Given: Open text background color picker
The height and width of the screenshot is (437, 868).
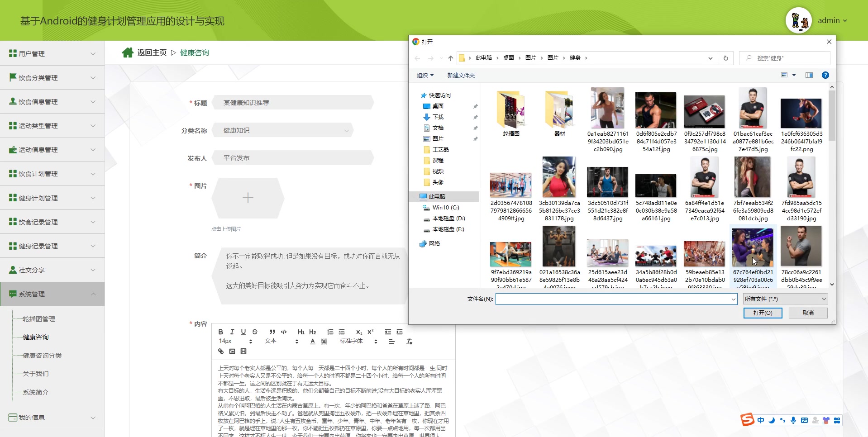Looking at the screenshot, I should tap(324, 342).
